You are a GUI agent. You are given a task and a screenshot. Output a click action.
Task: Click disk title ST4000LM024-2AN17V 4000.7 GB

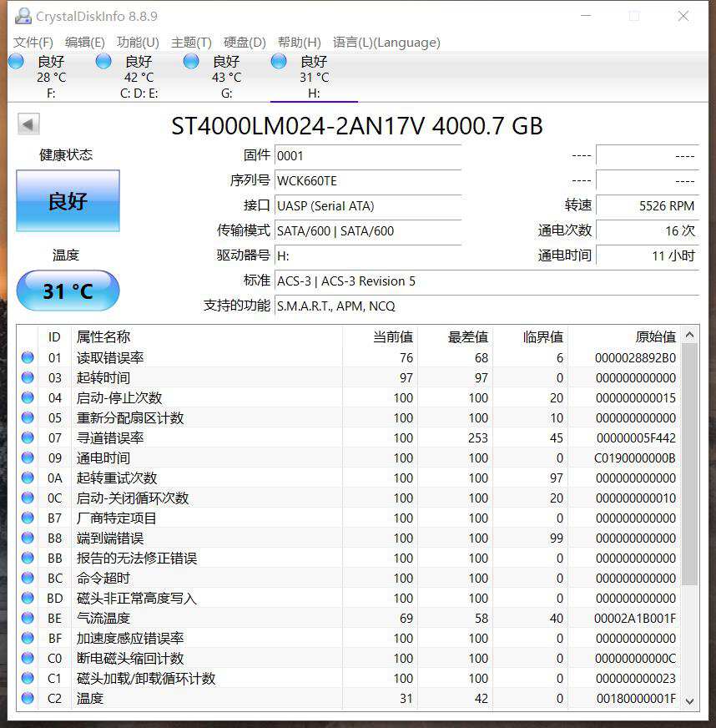pyautogui.click(x=357, y=126)
